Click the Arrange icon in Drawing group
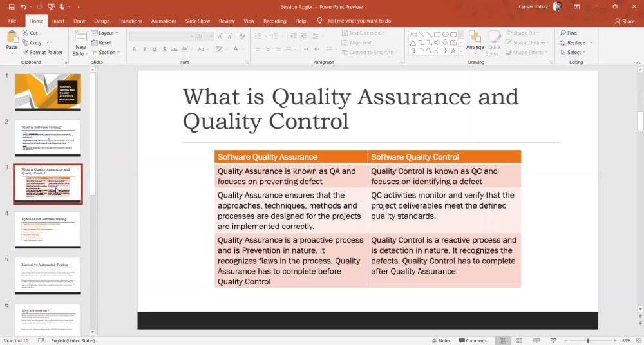This screenshot has width=644, height=345. (475, 37)
